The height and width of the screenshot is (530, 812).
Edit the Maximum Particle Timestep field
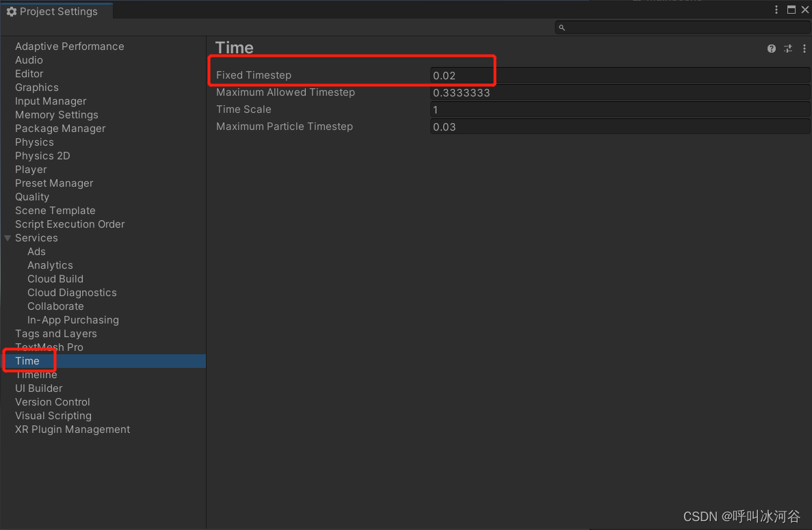click(x=620, y=127)
